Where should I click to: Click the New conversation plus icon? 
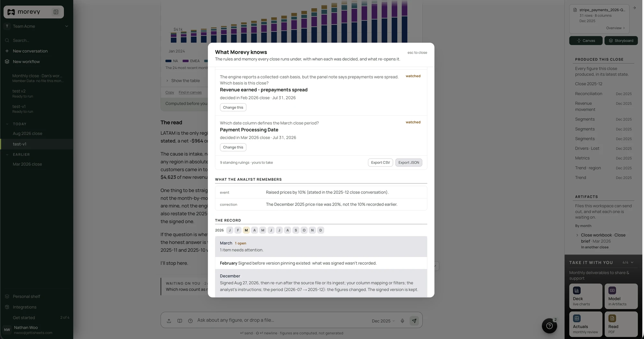pos(7,51)
